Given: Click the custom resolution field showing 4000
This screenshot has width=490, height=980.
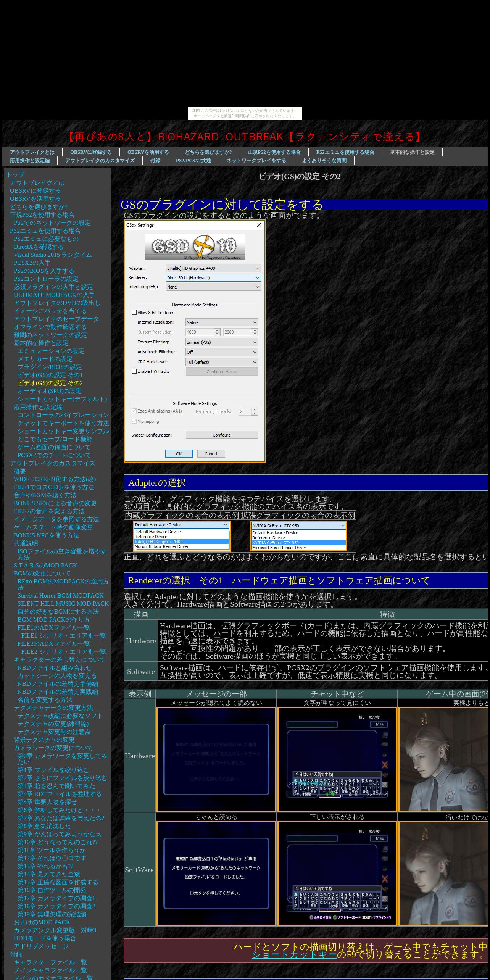Looking at the screenshot, I should click(x=203, y=332).
